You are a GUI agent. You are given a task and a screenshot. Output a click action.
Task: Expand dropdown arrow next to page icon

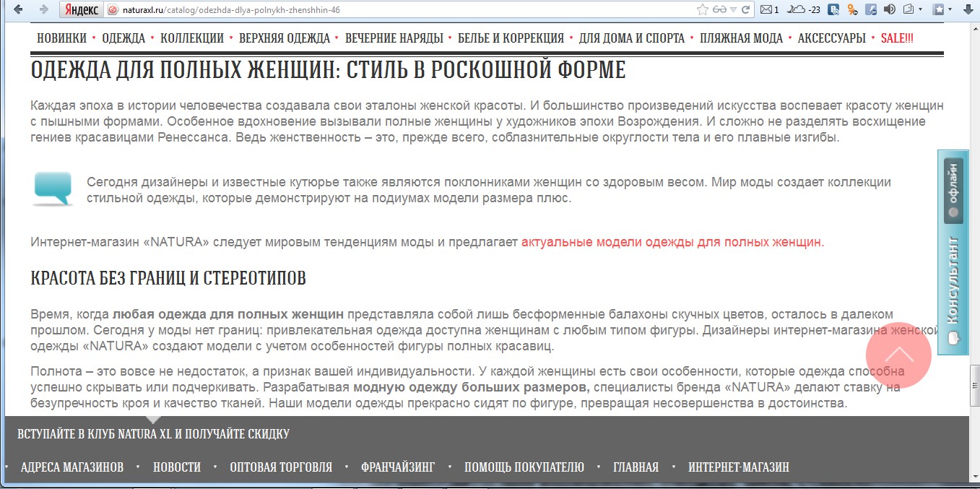point(922,10)
